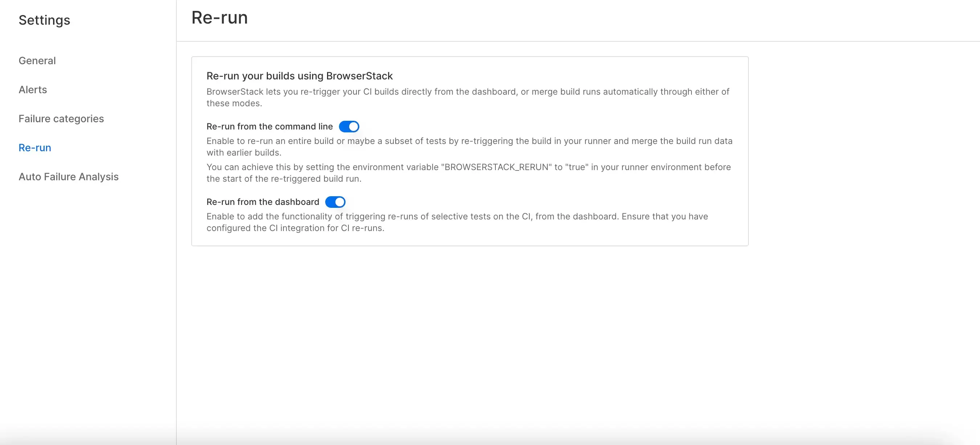
Task: Open Failure categories in the sidebar
Action: point(61,119)
